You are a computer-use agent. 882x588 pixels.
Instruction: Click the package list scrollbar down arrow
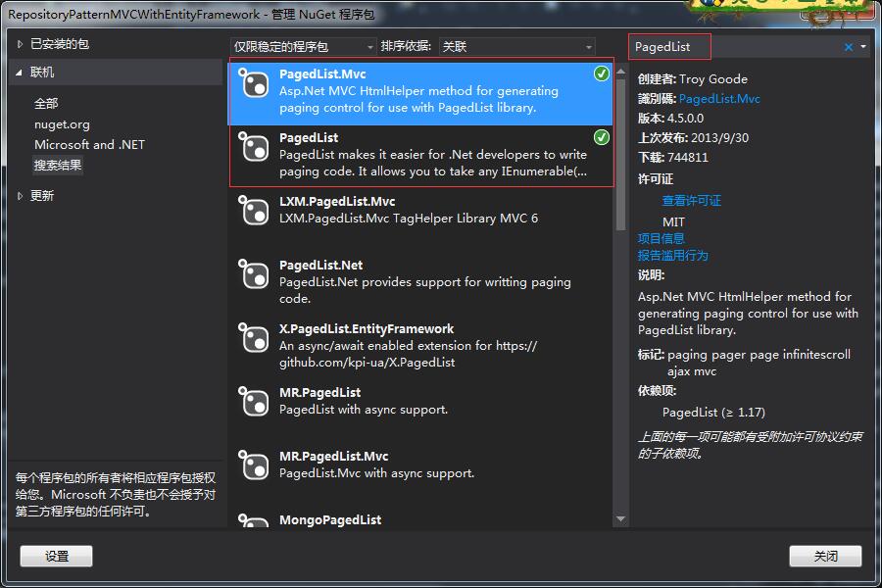[x=621, y=518]
